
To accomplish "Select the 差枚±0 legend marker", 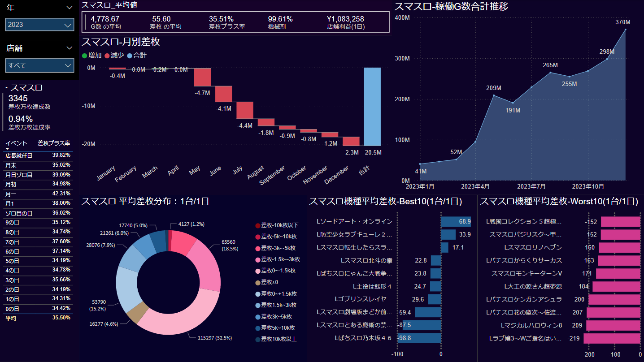I will point(257,282).
